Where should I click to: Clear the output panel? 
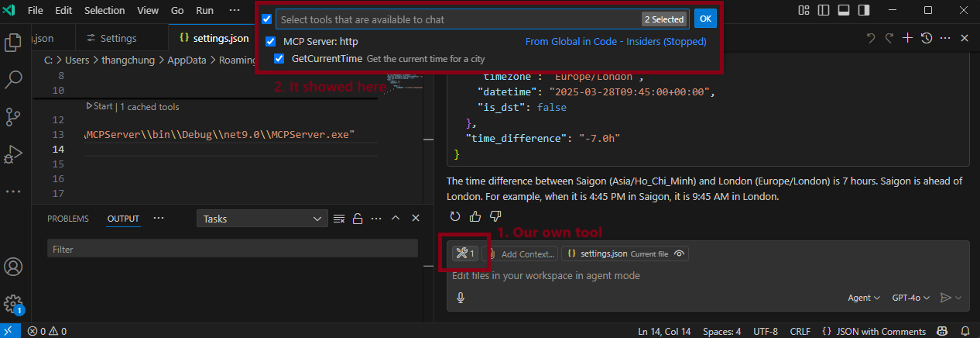tap(338, 219)
